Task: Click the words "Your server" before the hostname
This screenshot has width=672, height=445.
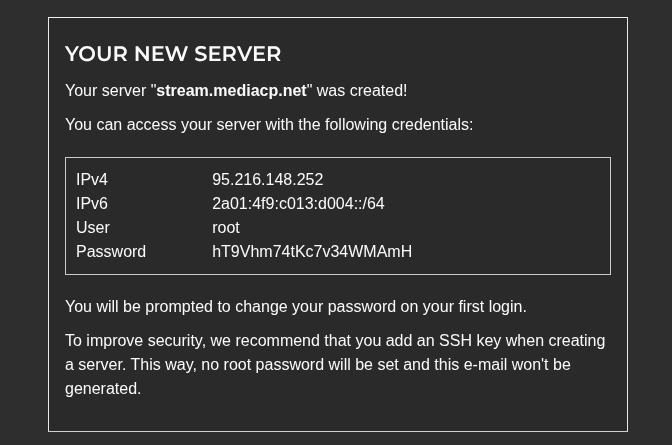Action: pyautogui.click(x=106, y=91)
